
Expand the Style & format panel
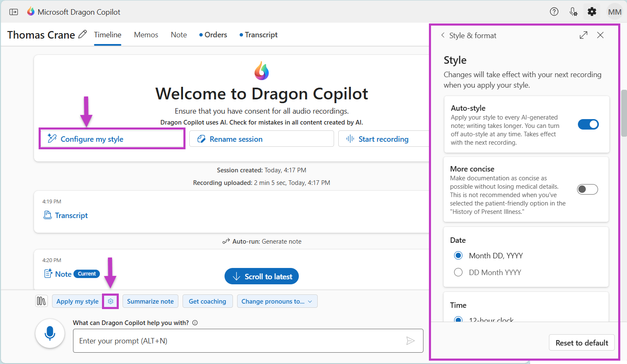(583, 35)
